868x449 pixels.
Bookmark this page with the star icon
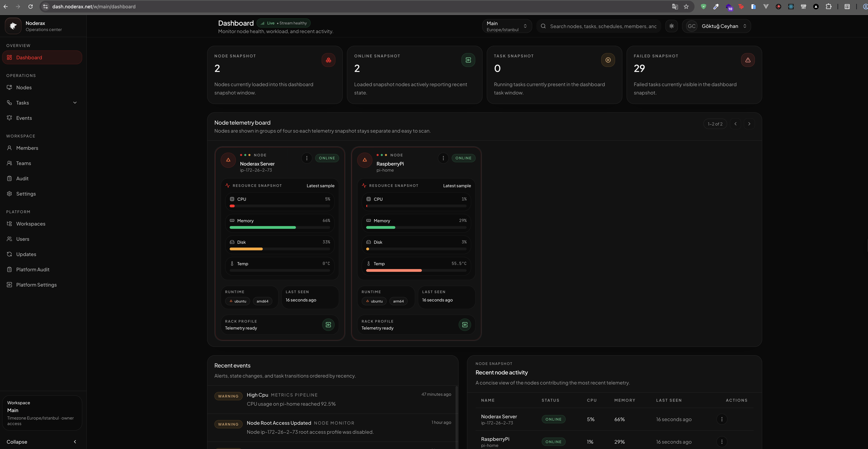click(686, 6)
